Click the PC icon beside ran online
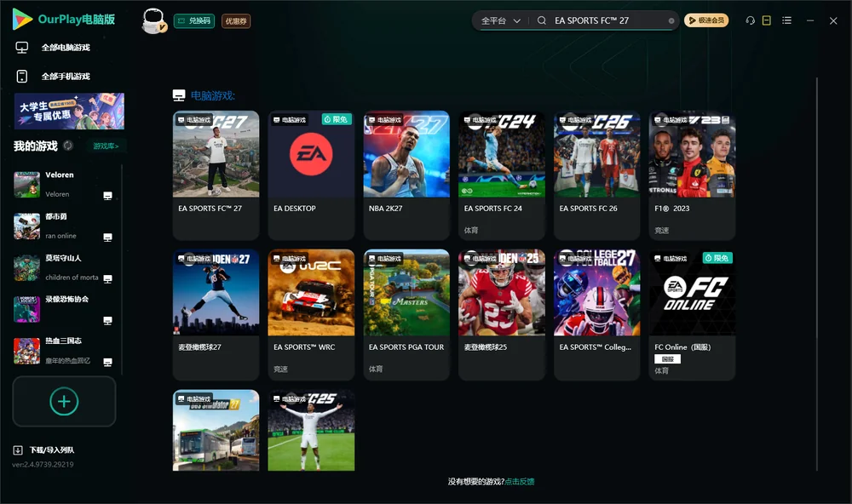Screen dimensions: 852x504 point(107,238)
